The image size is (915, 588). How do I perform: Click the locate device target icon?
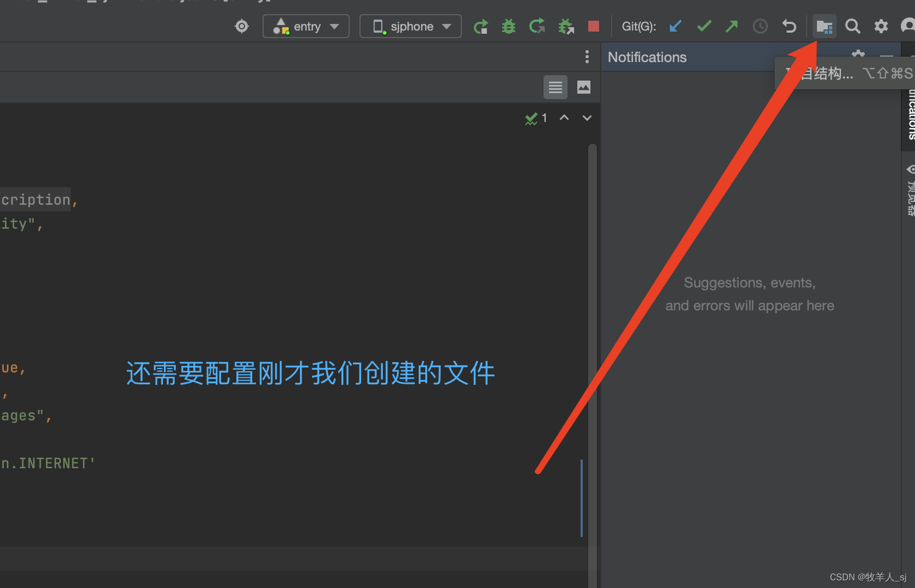coord(242,26)
